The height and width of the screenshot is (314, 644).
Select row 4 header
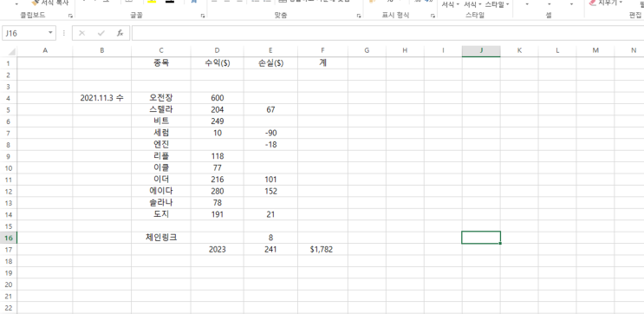point(9,98)
